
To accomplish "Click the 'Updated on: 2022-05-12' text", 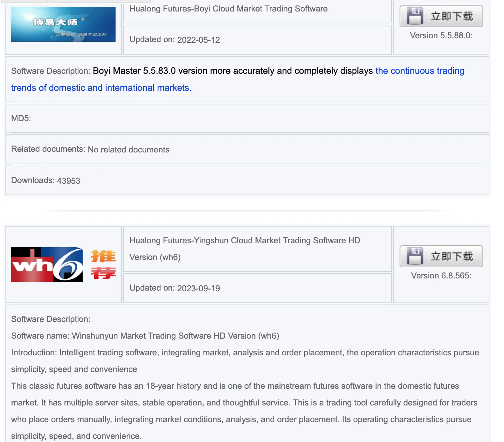I will pyautogui.click(x=175, y=40).
